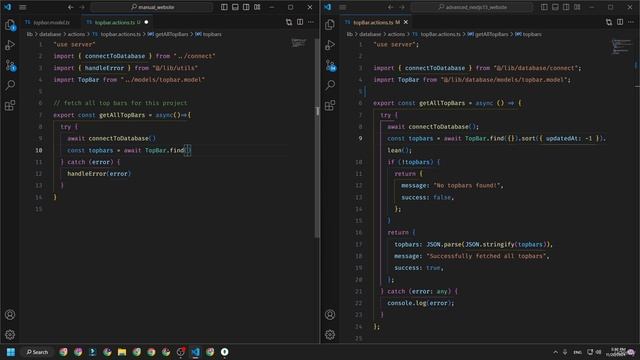The image size is (640, 360).
Task: Expand 'database' breadcrumb in advanced_nextjs13_website window
Action: pos(370,35)
